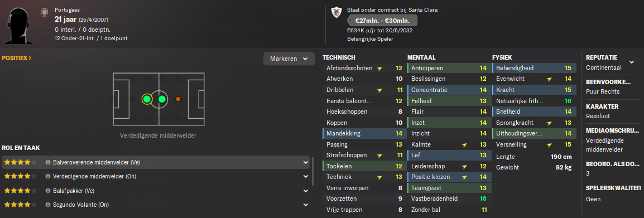Image resolution: width=644 pixels, height=218 pixels.
Task: Click the €27mln. - €30mln. value button
Action: click(x=382, y=21)
